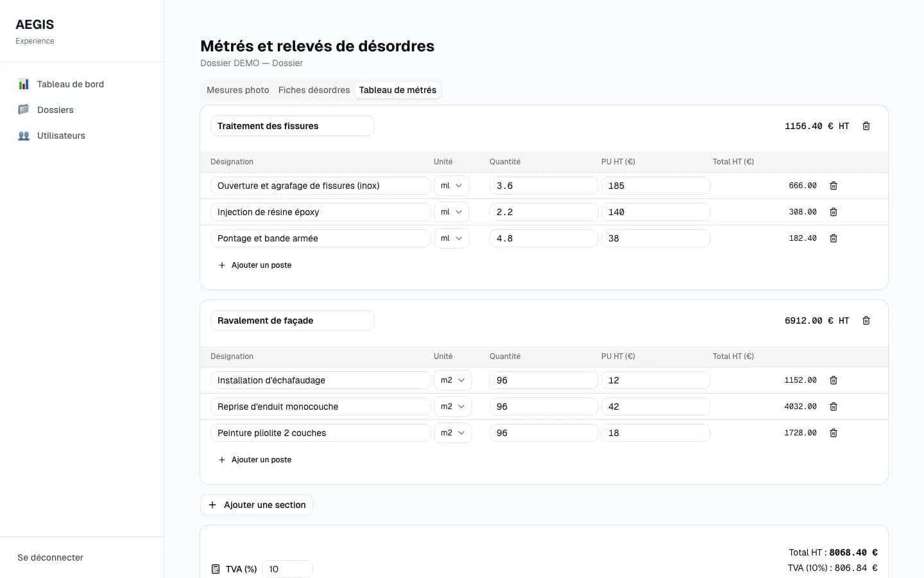This screenshot has height=578, width=924.
Task: Click the TVA (%) input with value 10
Action: point(287,569)
